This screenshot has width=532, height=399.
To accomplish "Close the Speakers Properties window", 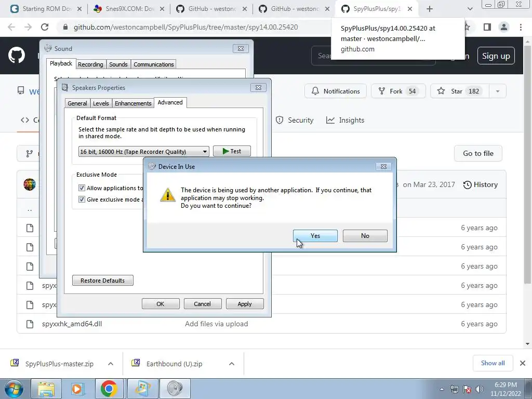I will [258, 87].
